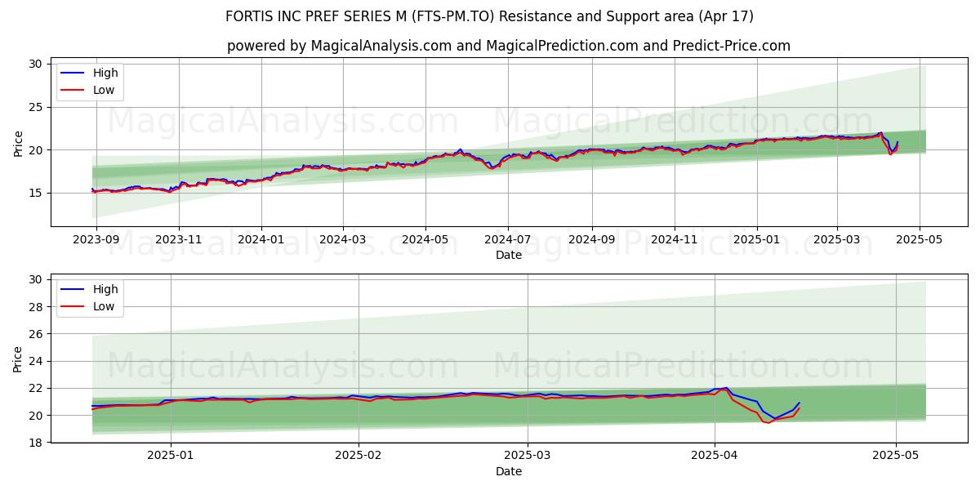Click the y-axis value 15 in top chart
The image size is (980, 490).
coord(37,193)
